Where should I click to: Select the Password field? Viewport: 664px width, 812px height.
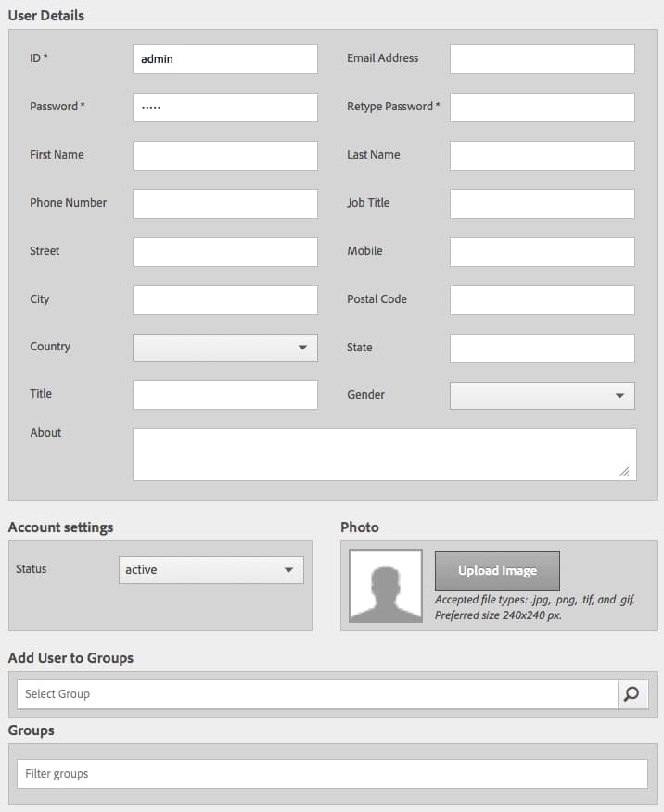pos(224,108)
